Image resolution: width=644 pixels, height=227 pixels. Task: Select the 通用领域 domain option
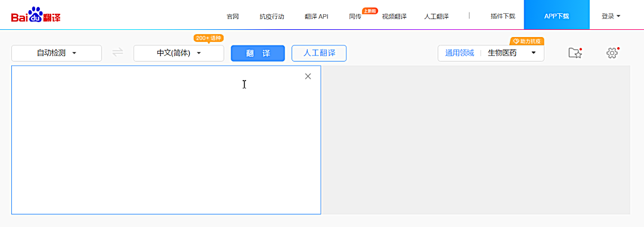click(460, 53)
